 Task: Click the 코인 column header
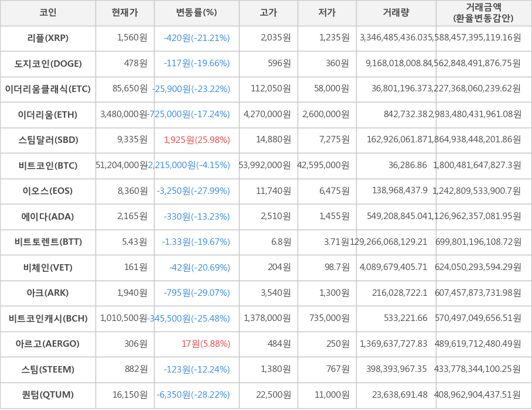click(47, 13)
